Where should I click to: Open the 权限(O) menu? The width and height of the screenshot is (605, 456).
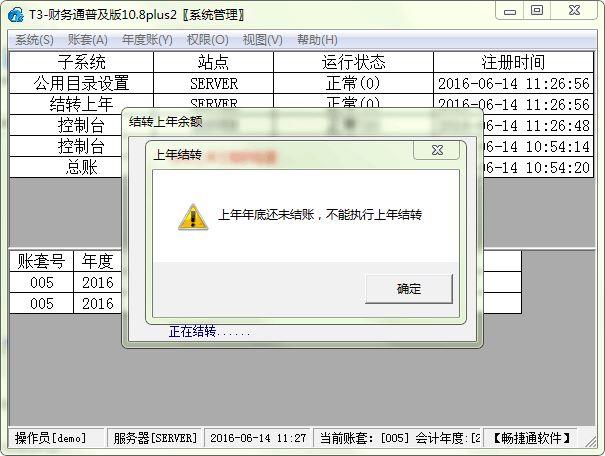tap(208, 40)
